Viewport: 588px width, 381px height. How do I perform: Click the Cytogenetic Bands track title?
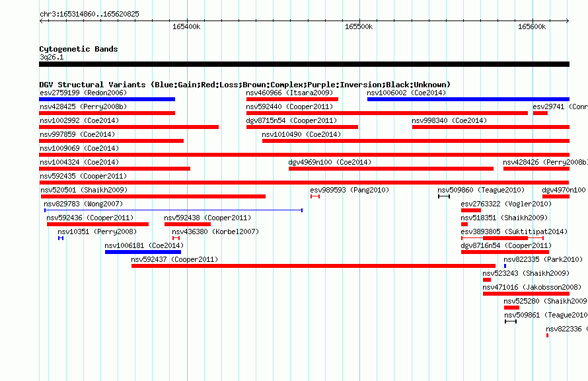click(79, 49)
